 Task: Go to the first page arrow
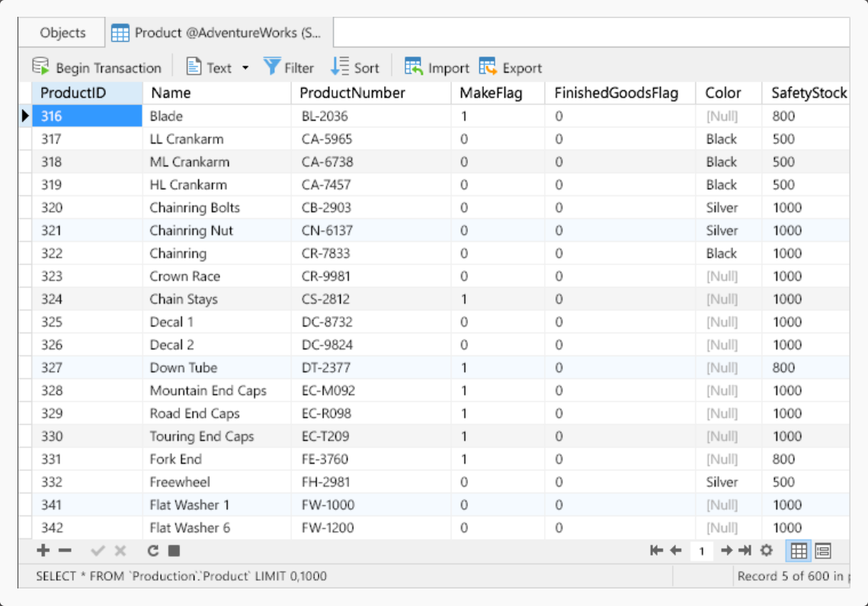[656, 550]
